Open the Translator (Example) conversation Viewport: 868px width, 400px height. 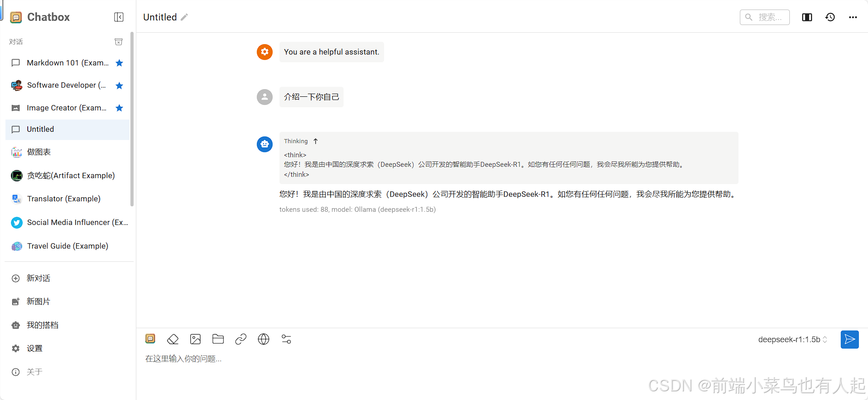tap(68, 199)
